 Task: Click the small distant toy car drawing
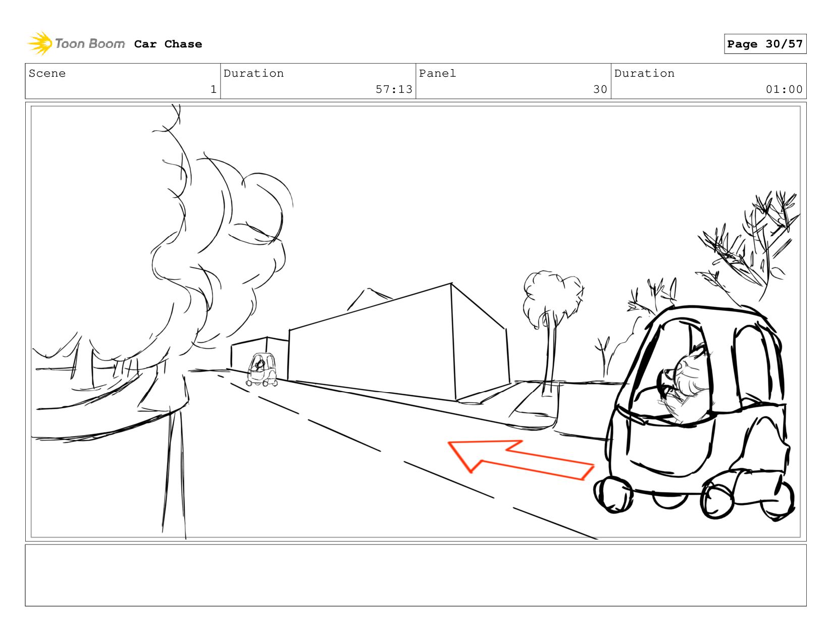click(x=262, y=370)
